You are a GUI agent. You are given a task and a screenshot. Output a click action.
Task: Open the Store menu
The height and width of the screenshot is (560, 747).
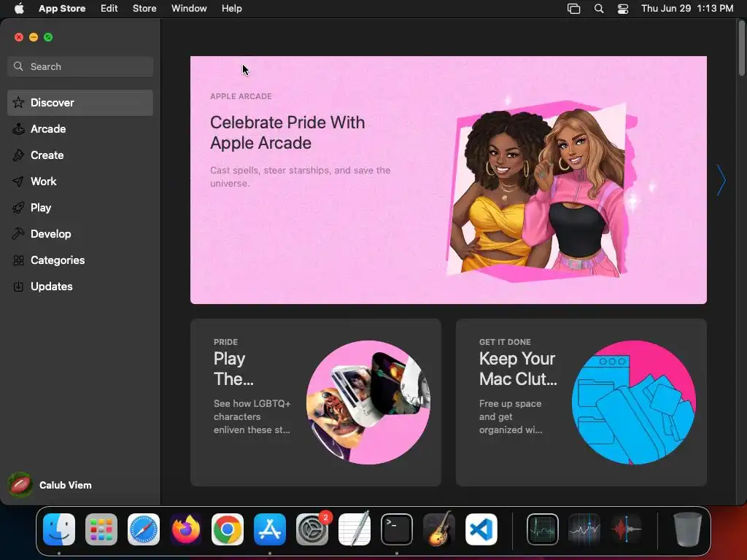pos(144,9)
